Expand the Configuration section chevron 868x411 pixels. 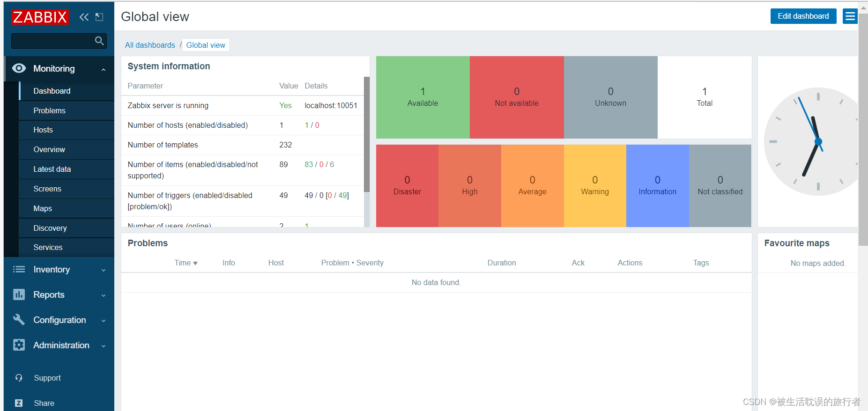coord(104,321)
